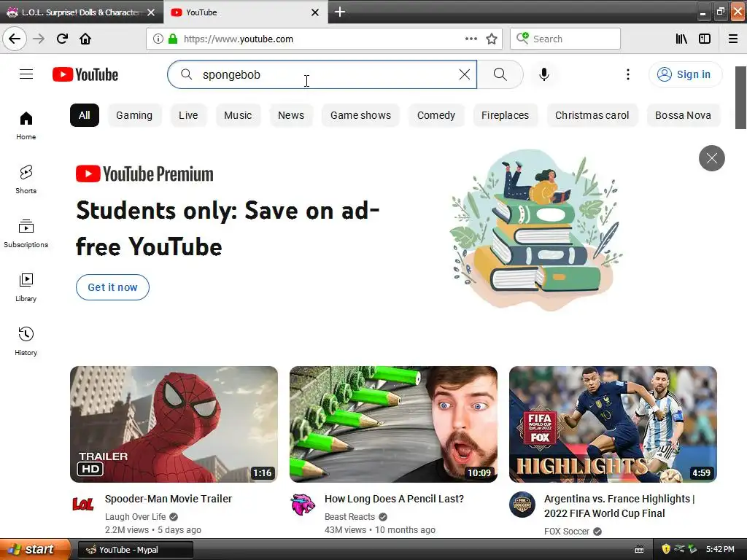Go back with browser back arrow
The width and height of the screenshot is (747, 560).
[x=15, y=39]
